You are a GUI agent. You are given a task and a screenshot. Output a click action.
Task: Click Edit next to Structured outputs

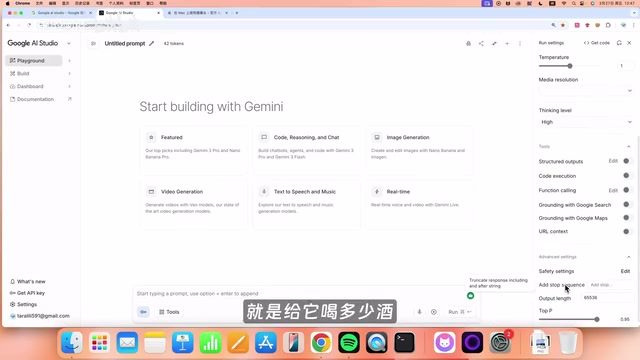click(613, 161)
